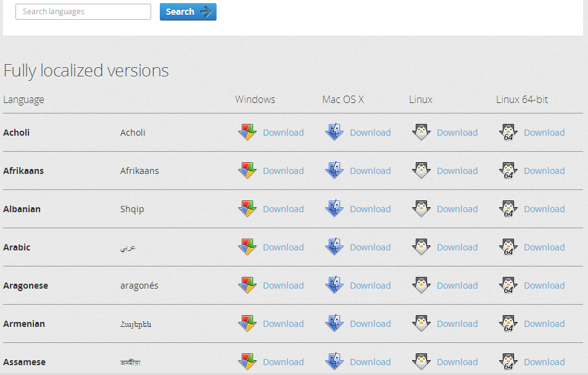
Task: Click the Mac OS X icon for Albanian
Action: point(334,208)
